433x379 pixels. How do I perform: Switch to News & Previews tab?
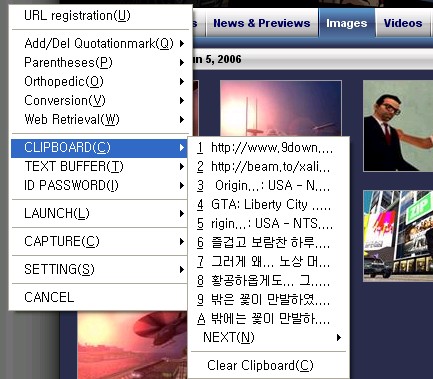click(262, 23)
